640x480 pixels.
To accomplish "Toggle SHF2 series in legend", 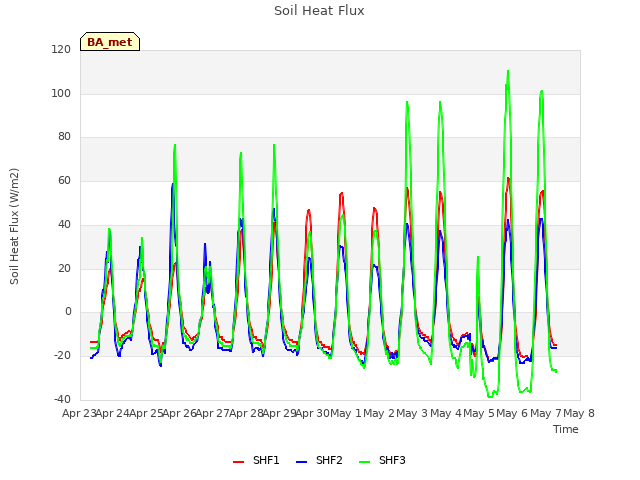I will point(319,460).
